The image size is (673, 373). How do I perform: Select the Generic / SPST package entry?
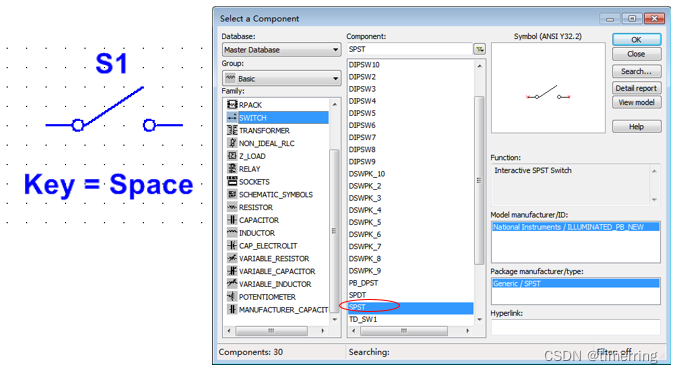point(576,283)
